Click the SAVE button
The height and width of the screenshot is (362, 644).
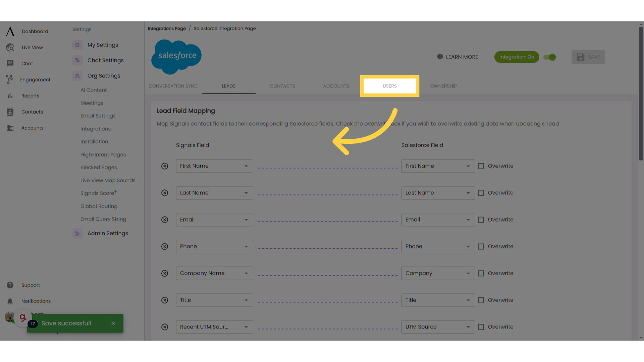[x=588, y=57]
